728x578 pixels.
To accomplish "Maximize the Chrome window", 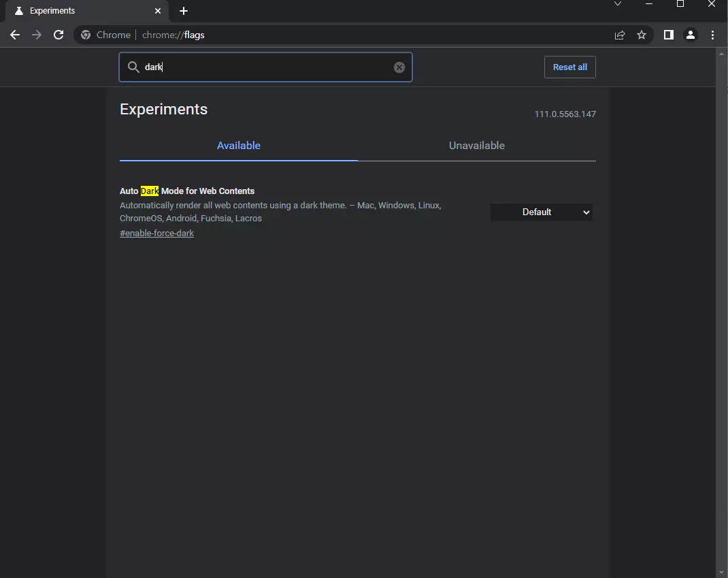I will [x=680, y=3].
